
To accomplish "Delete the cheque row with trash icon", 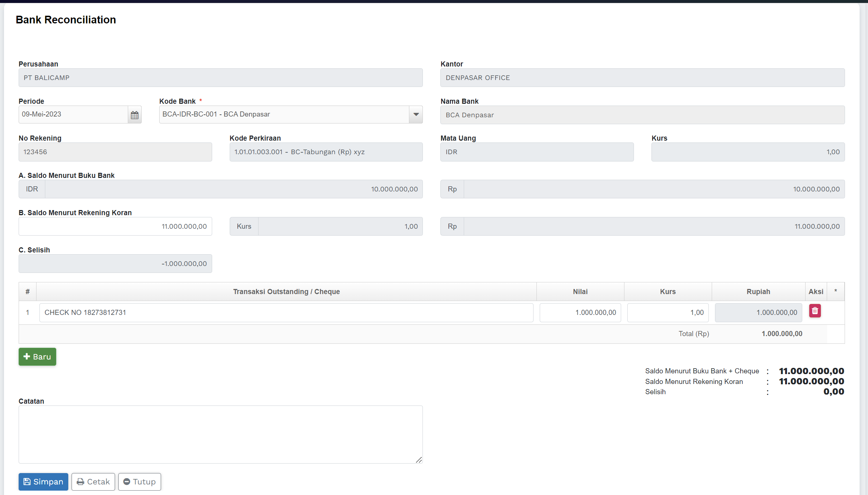I will (815, 311).
